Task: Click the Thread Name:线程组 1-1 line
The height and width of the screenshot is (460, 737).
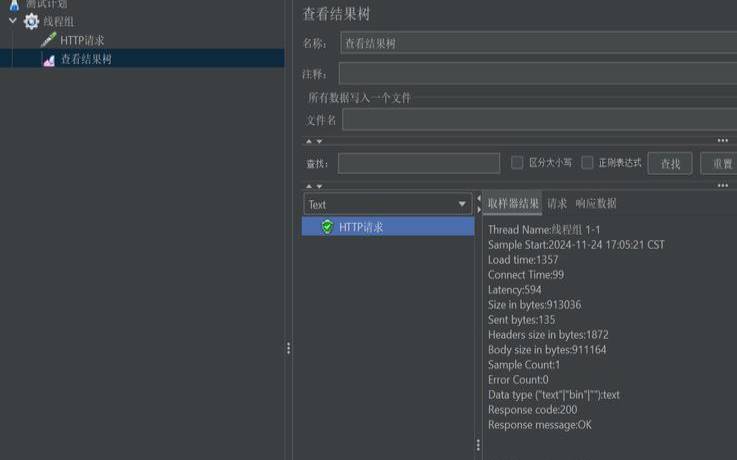Action: [544, 230]
